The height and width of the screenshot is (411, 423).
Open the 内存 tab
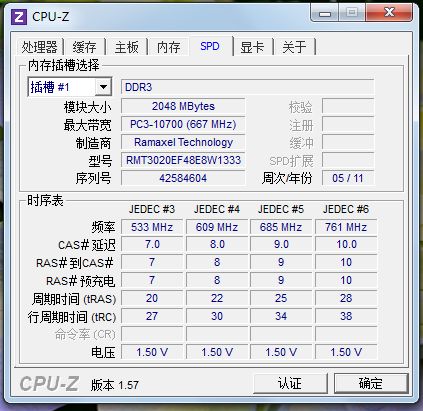(x=168, y=47)
